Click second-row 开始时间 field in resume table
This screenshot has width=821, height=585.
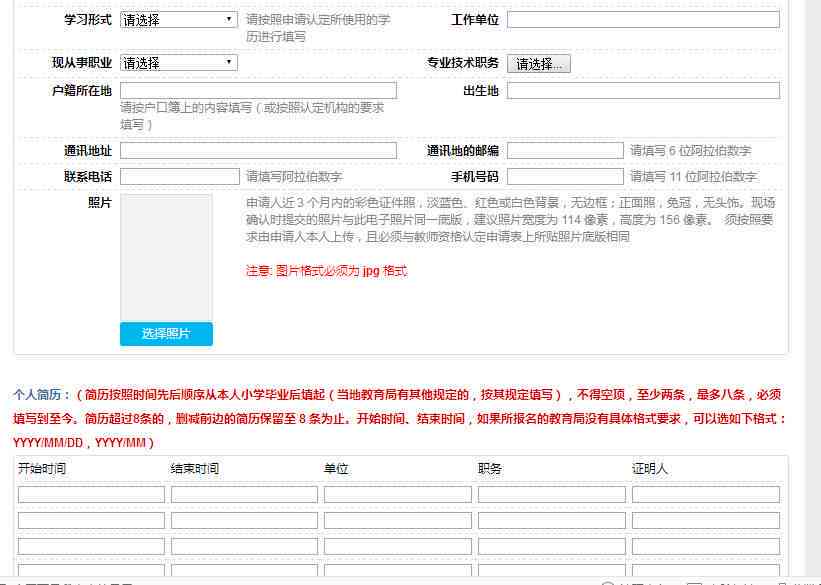[91, 521]
